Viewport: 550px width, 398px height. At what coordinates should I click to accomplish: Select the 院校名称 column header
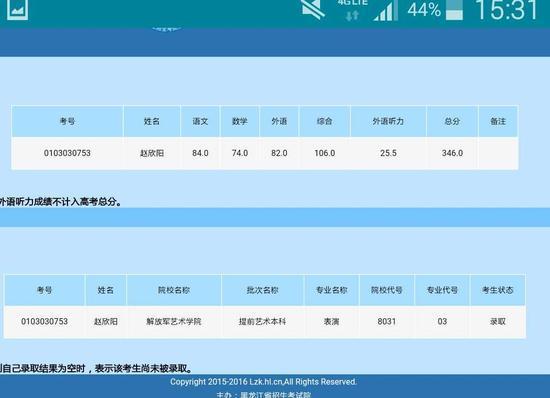coord(174,290)
